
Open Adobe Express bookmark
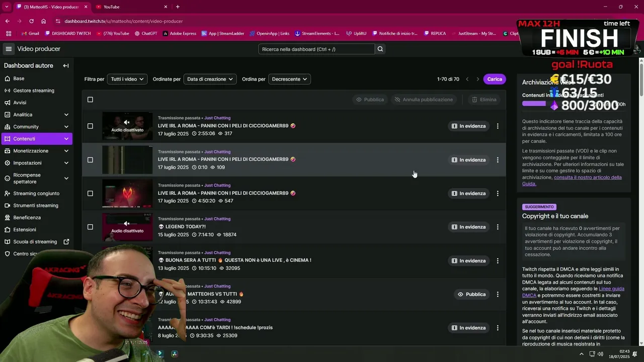180,34
